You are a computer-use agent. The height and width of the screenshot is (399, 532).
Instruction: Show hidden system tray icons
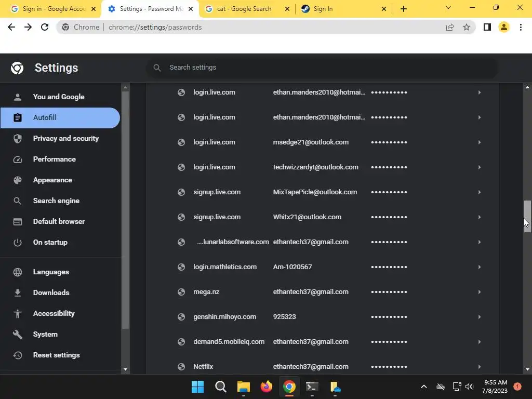pos(424,387)
